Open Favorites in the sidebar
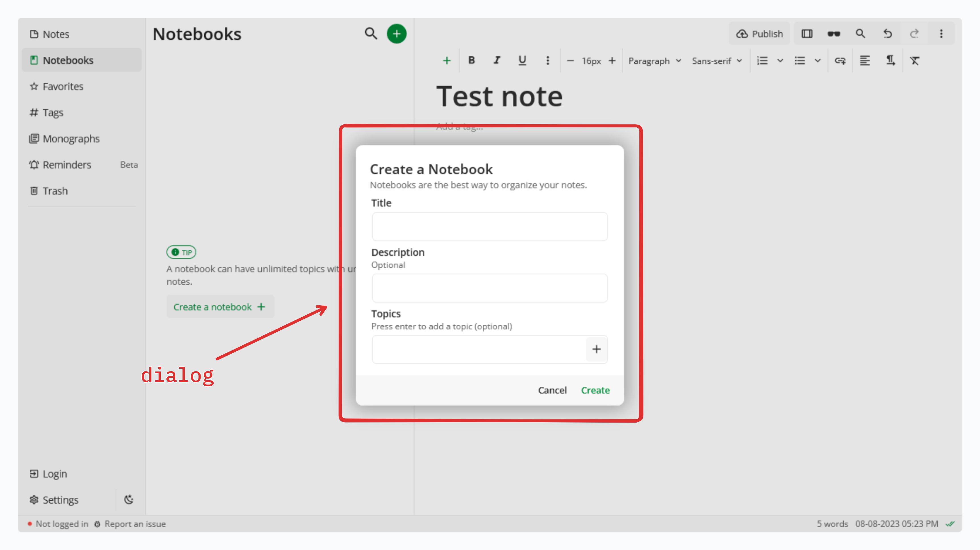The image size is (980, 550). [63, 86]
